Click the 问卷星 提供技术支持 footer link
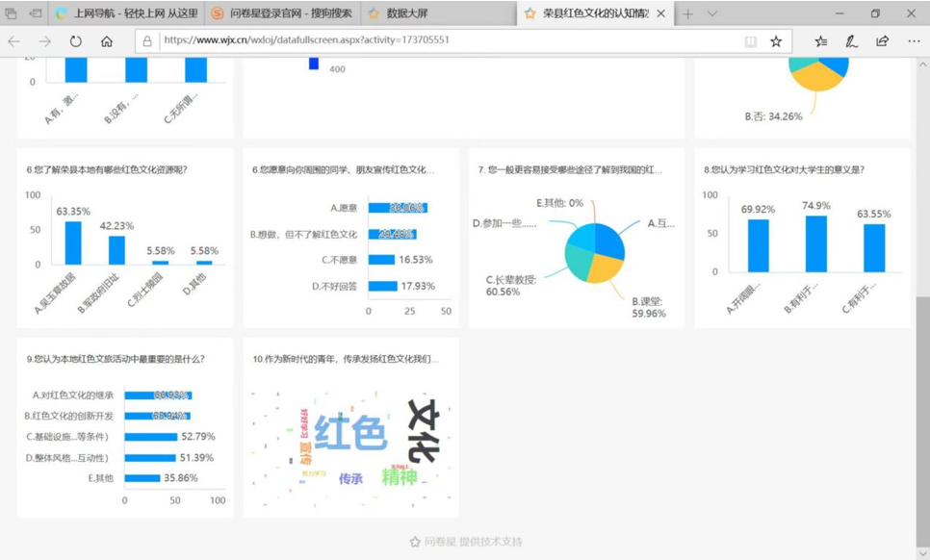Image resolution: width=930 pixels, height=560 pixels. pyautogui.click(x=466, y=542)
